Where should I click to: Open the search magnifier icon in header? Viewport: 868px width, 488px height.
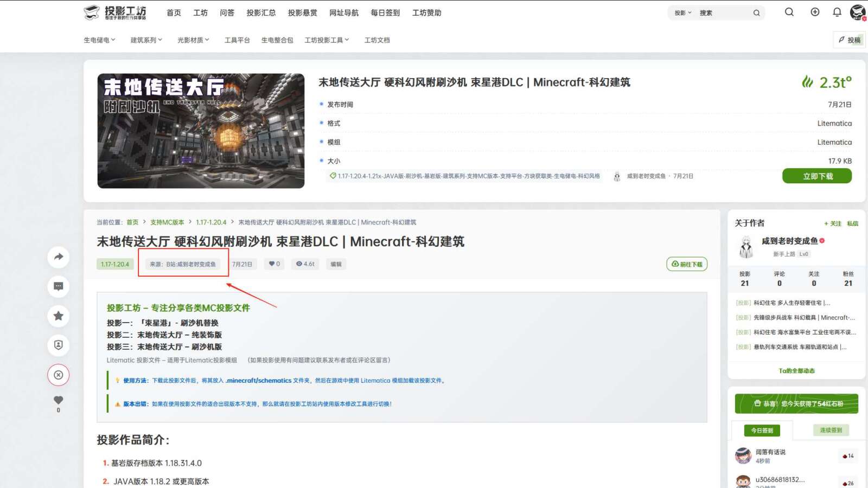pos(789,12)
